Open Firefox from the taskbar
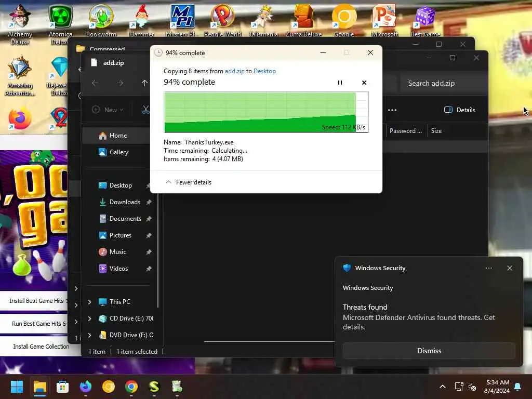The width and height of the screenshot is (532, 399). 86,387
